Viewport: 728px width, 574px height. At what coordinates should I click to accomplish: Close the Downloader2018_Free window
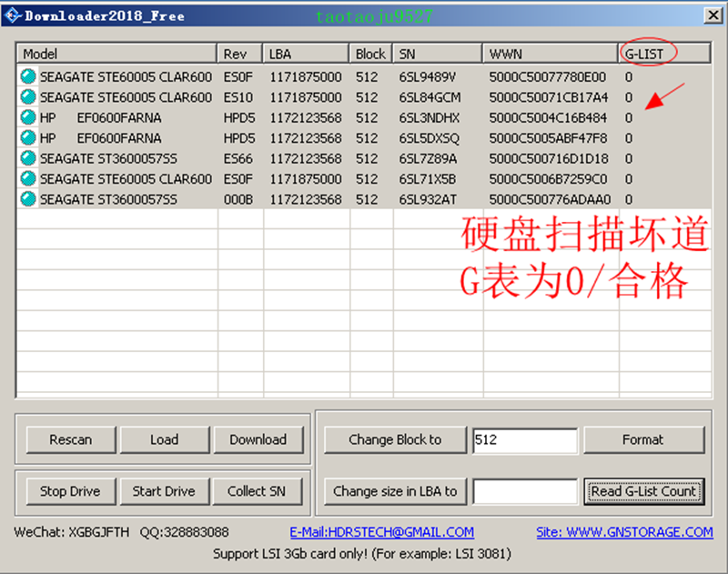[x=713, y=15]
